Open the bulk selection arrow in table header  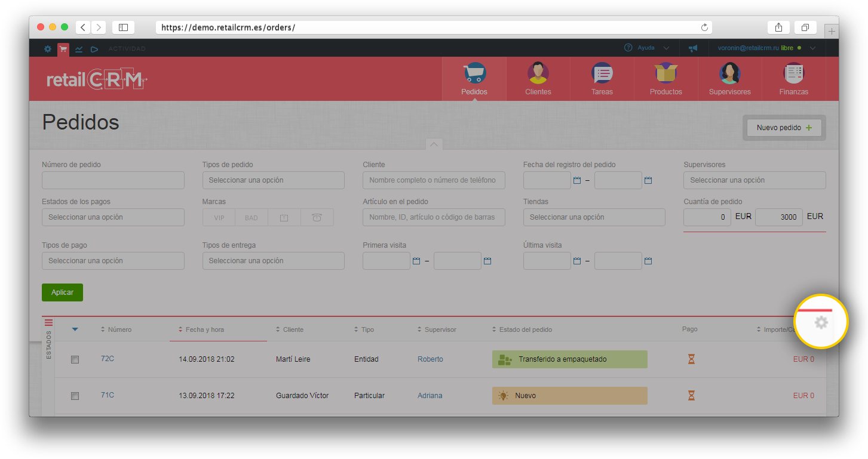(x=75, y=329)
